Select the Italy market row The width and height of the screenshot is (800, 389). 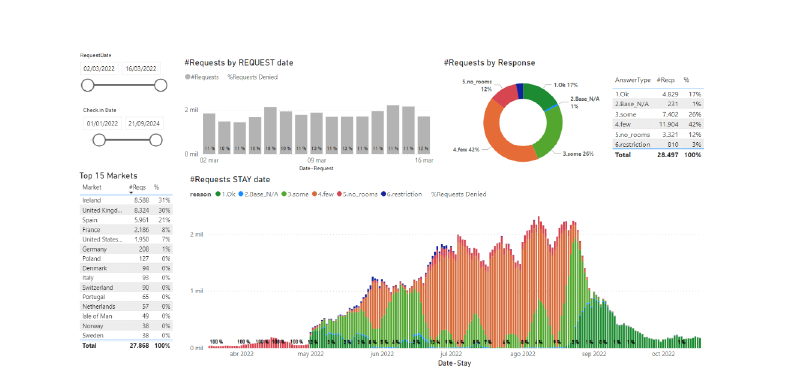click(x=126, y=278)
